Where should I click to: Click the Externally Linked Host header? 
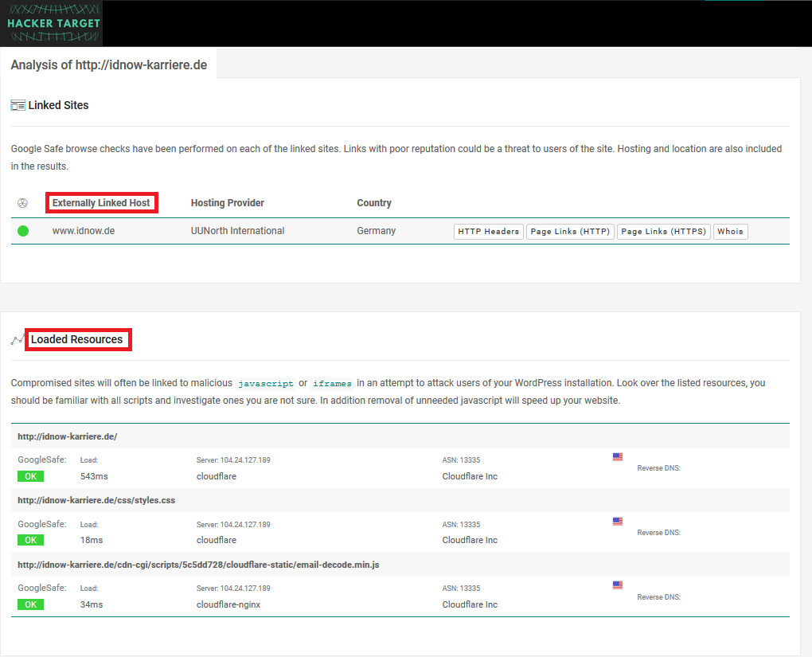click(101, 203)
